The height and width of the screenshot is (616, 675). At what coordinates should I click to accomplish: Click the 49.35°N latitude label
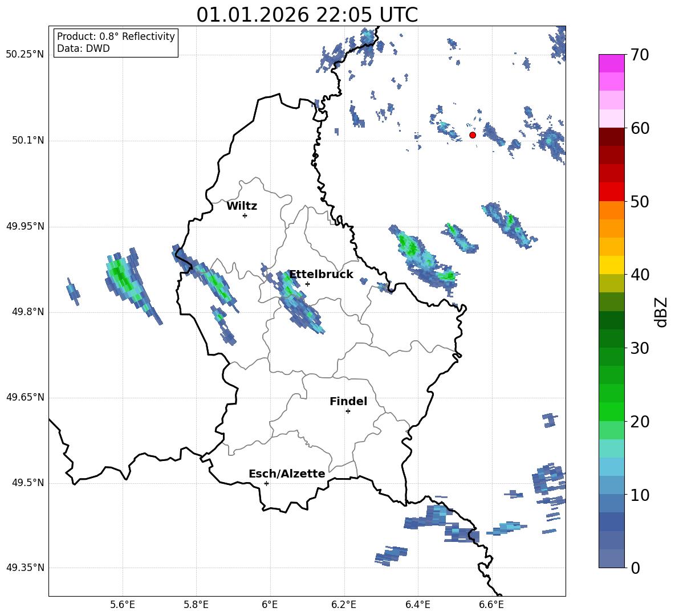25,568
